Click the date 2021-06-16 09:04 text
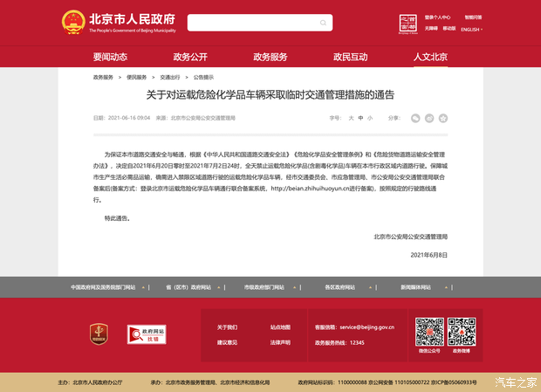This screenshot has width=541, height=392. pos(129,118)
